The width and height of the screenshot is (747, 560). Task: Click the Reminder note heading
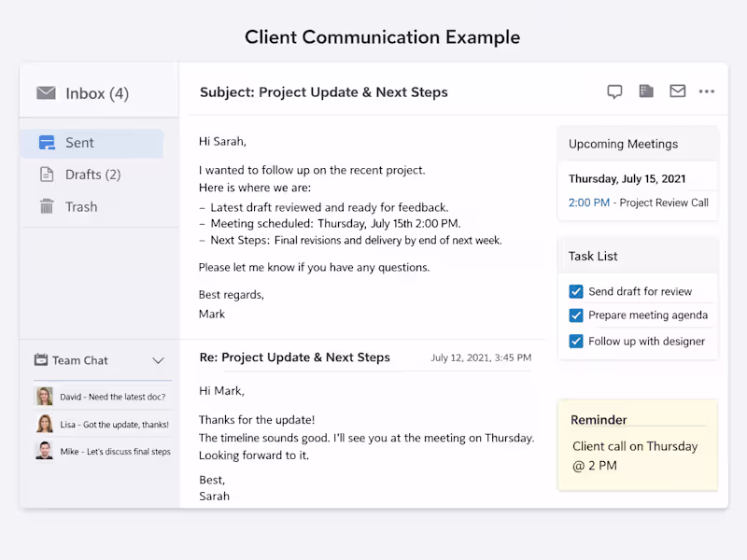599,419
